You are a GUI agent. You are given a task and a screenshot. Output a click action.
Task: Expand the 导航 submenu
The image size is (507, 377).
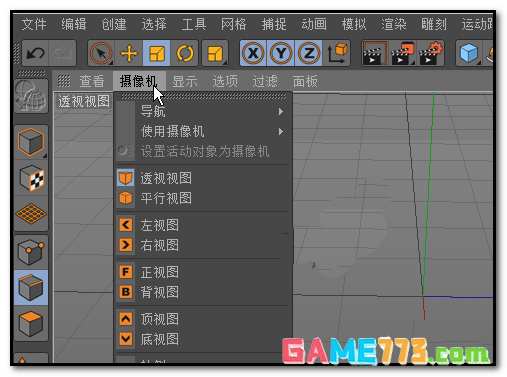coord(203,111)
